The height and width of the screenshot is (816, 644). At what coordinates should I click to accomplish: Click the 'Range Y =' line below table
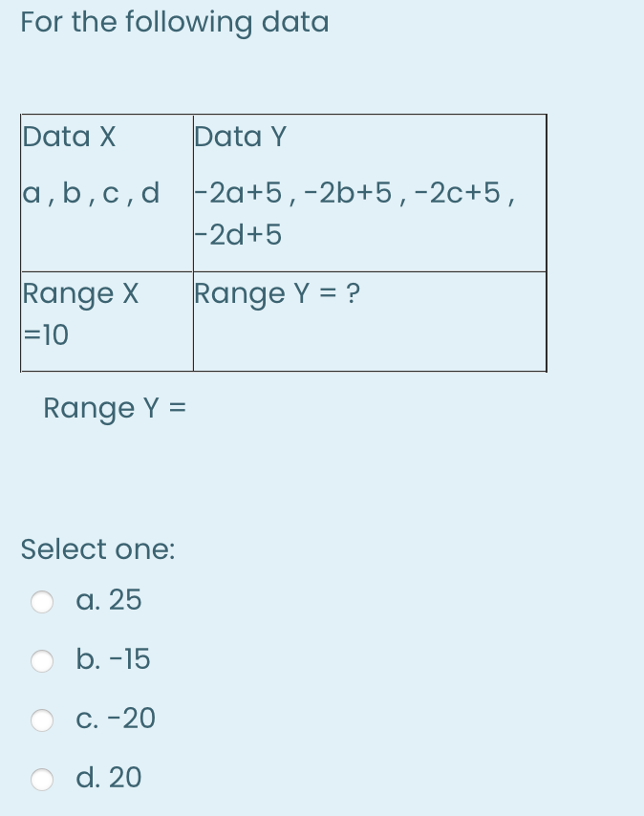click(114, 408)
